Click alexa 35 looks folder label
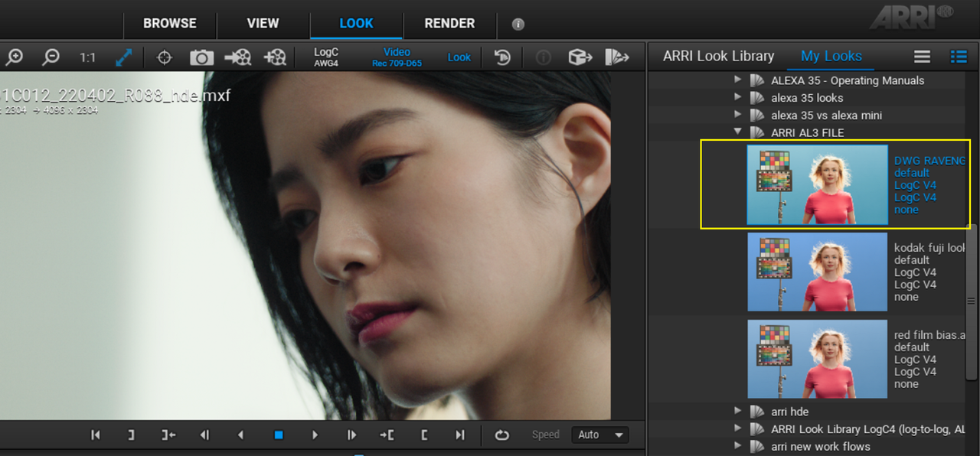The image size is (980, 456). pos(807,98)
